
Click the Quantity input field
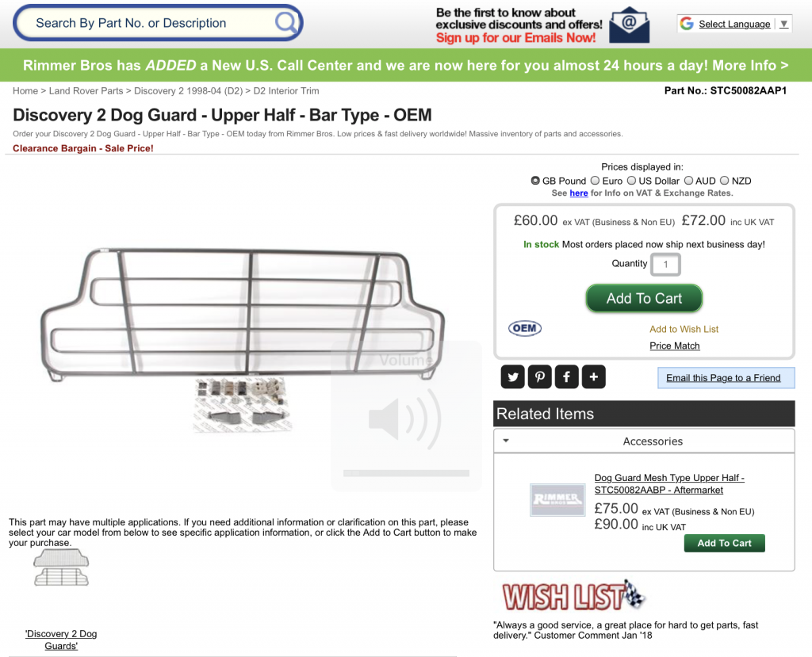[x=665, y=264]
